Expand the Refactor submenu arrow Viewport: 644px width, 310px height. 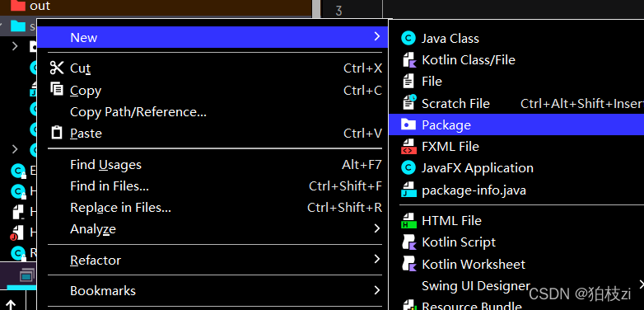[377, 259]
